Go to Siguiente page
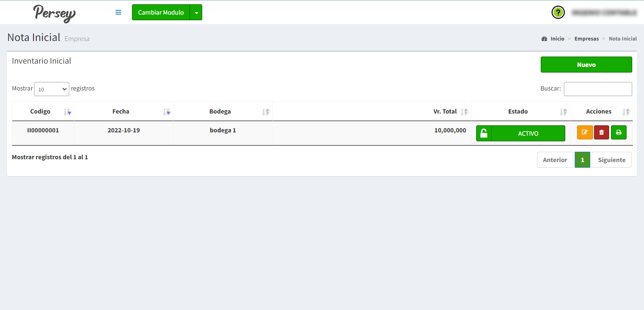This screenshot has width=644, height=310. [611, 160]
